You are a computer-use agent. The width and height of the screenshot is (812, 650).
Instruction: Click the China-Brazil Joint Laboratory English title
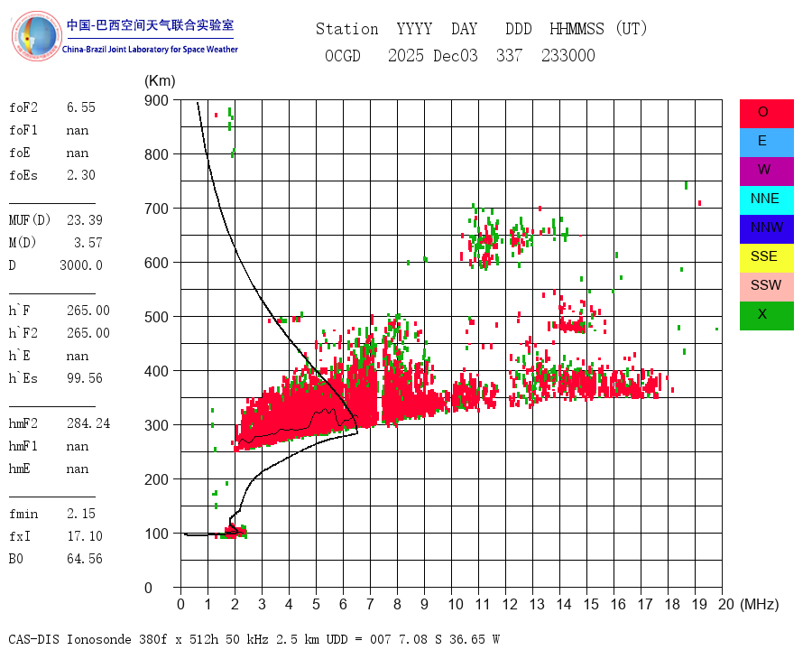(x=150, y=50)
